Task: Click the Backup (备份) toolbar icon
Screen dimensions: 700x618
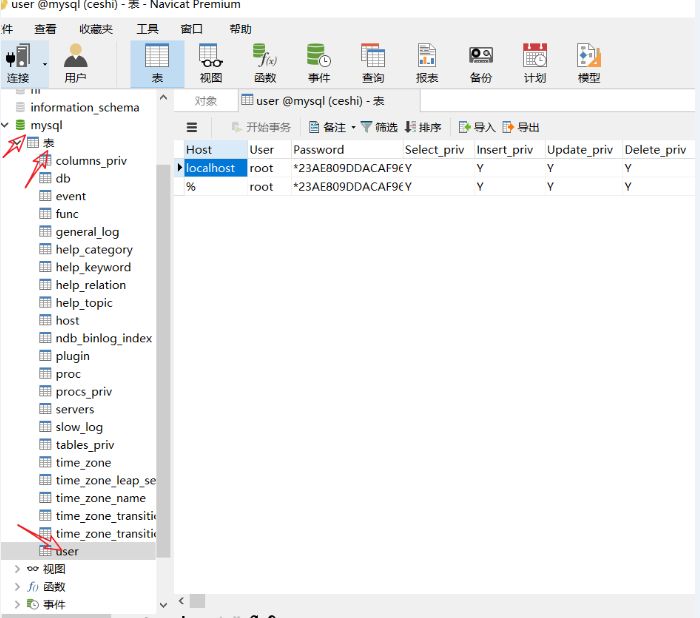Action: tap(481, 56)
